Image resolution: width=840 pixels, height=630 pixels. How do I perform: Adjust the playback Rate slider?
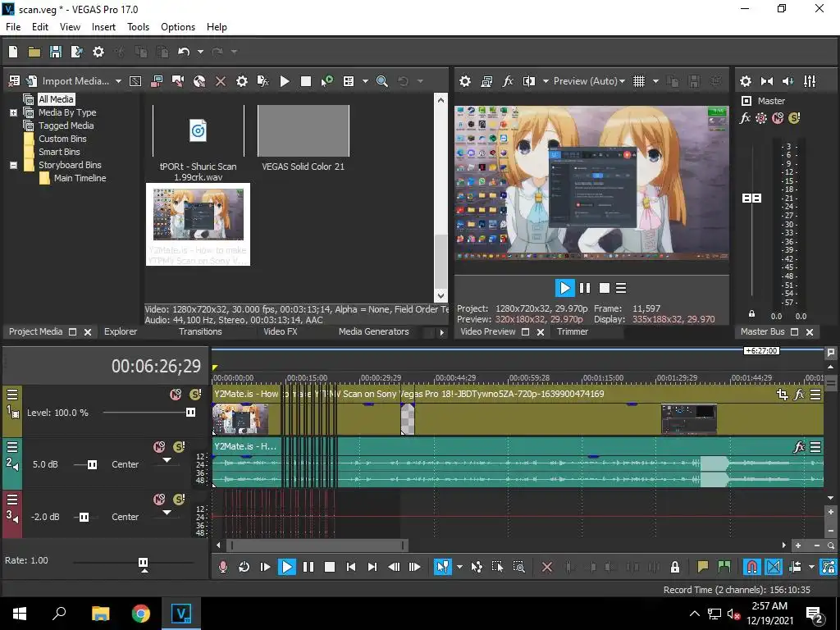pyautogui.click(x=143, y=562)
